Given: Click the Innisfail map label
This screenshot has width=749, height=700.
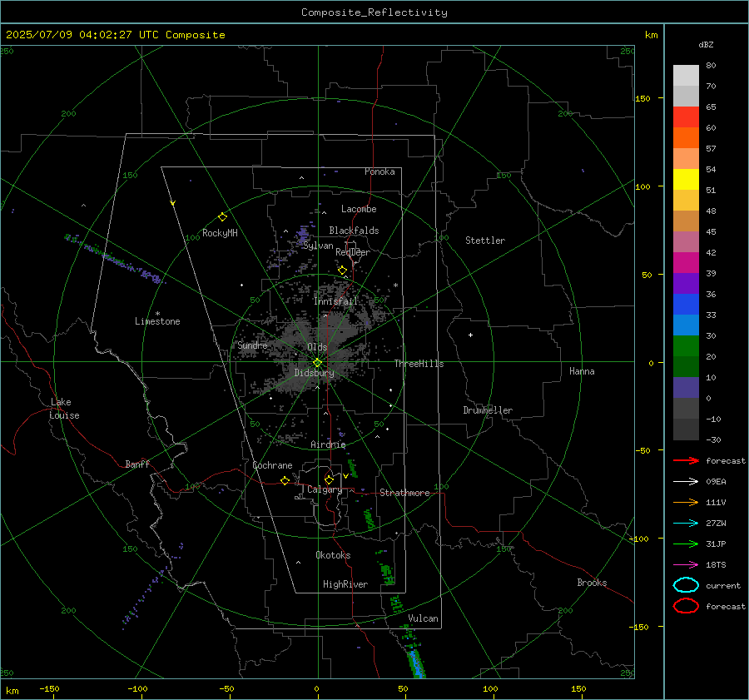Looking at the screenshot, I should (x=335, y=301).
